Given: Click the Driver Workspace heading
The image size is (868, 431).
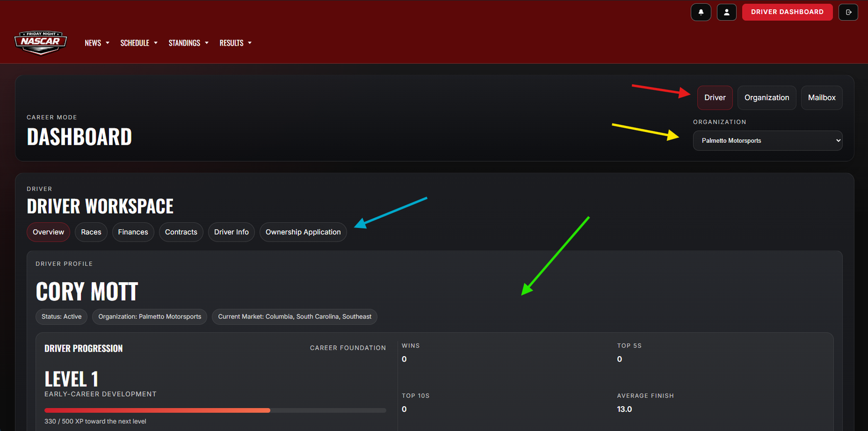Looking at the screenshot, I should (100, 206).
